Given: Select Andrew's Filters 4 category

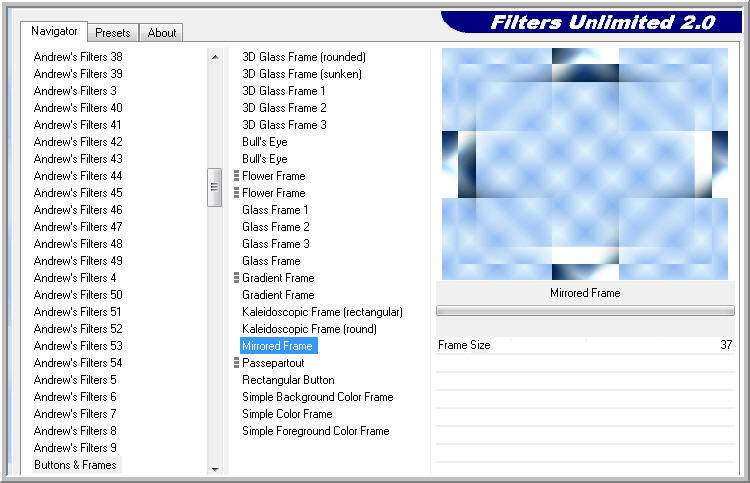Looking at the screenshot, I should 75,277.
